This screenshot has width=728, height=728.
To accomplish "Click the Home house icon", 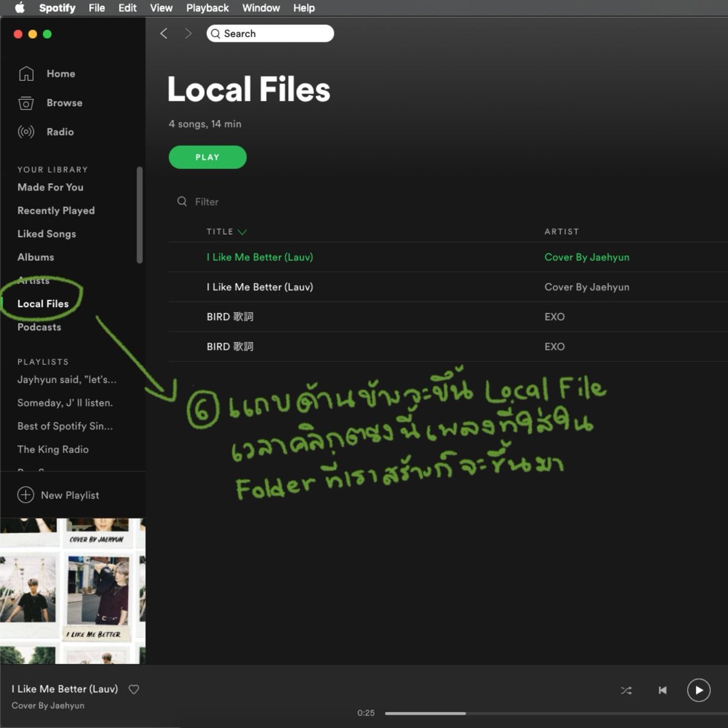I will (26, 73).
